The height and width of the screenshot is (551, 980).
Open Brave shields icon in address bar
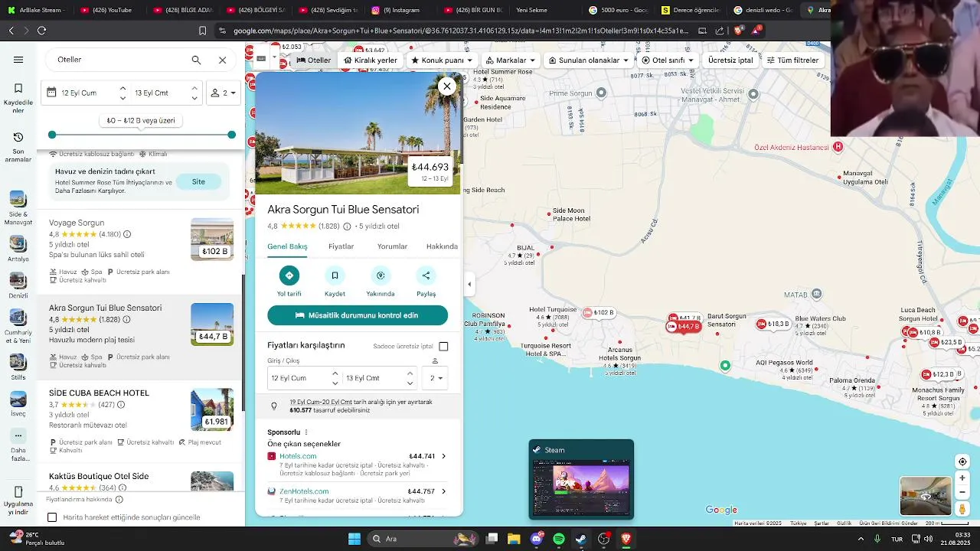(x=738, y=31)
